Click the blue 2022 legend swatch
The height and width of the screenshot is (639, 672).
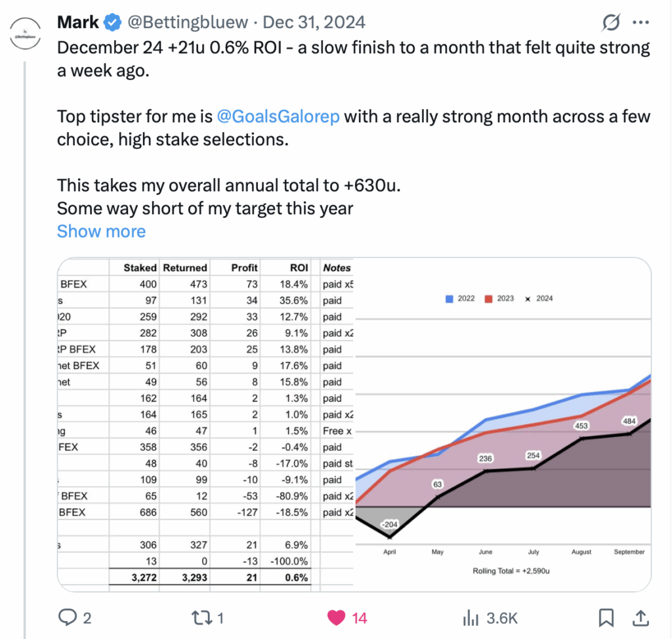449,299
